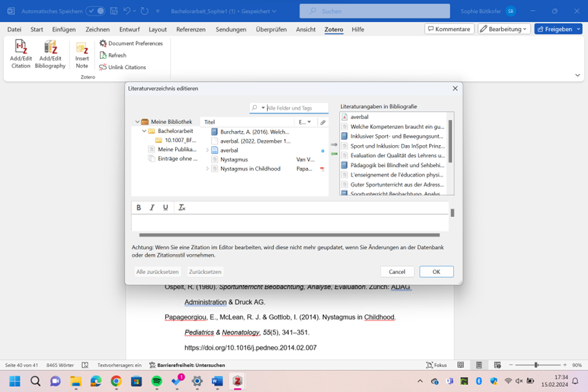
Task: Click the DOI link in the document
Action: pyautogui.click(x=250, y=348)
